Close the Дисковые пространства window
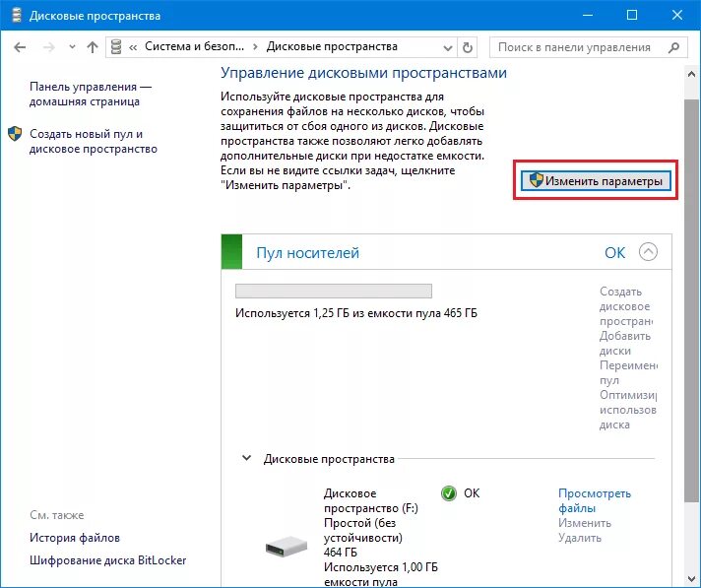 [676, 15]
